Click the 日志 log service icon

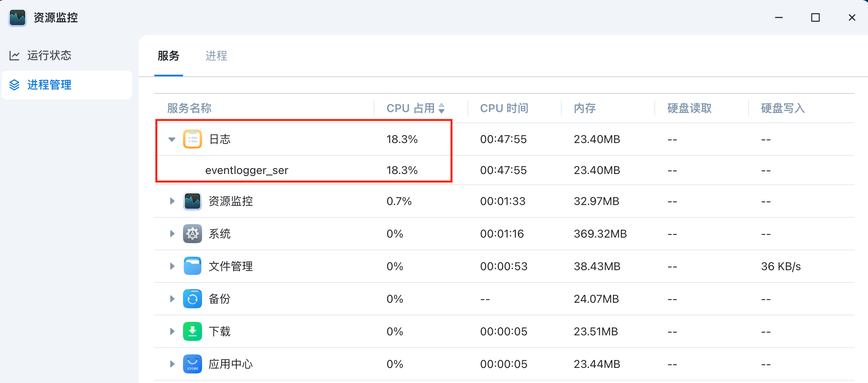193,139
